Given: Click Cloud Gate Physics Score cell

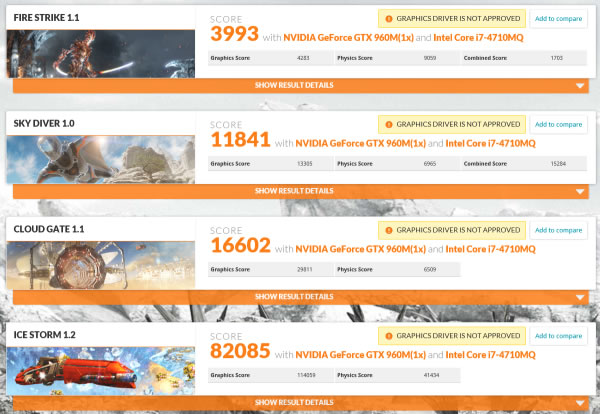Looking at the screenshot, I should pos(397,269).
